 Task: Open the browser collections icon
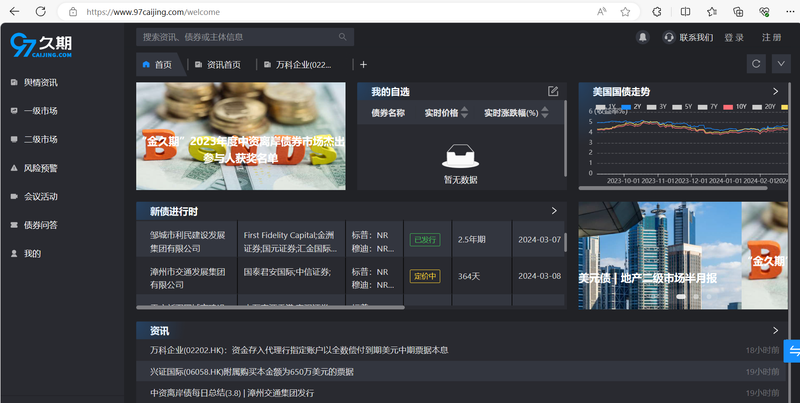click(738, 12)
